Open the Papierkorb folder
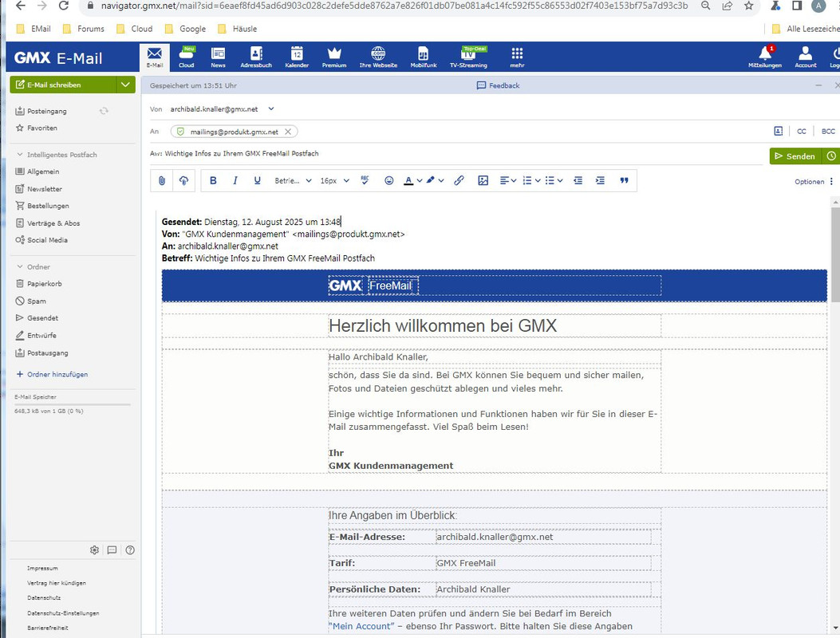This screenshot has width=840, height=638. click(x=44, y=284)
